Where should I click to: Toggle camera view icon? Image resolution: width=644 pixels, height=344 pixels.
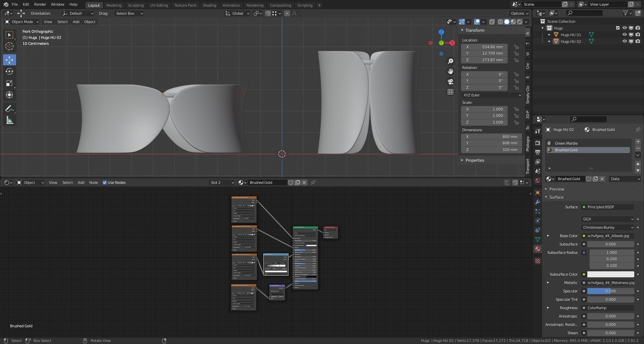point(450,82)
